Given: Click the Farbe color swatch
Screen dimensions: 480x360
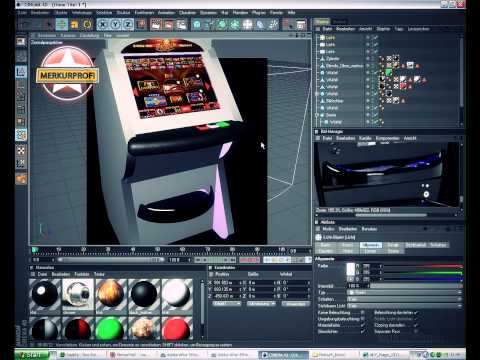Looking at the screenshot, I should tap(350, 269).
